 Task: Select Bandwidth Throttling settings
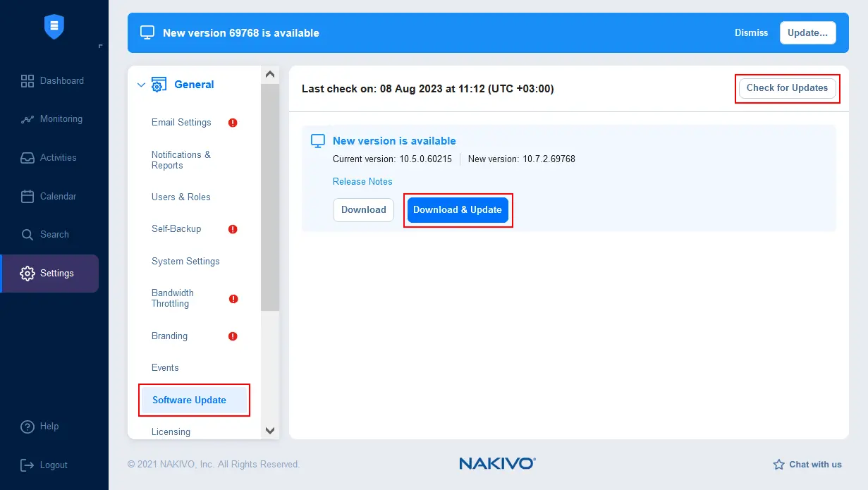[173, 298]
